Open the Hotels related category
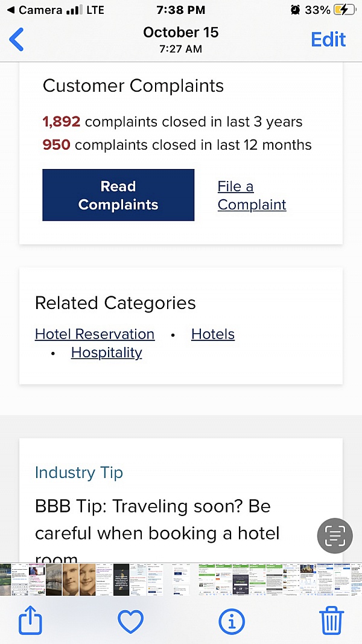This screenshot has width=362, height=644. 212,334
